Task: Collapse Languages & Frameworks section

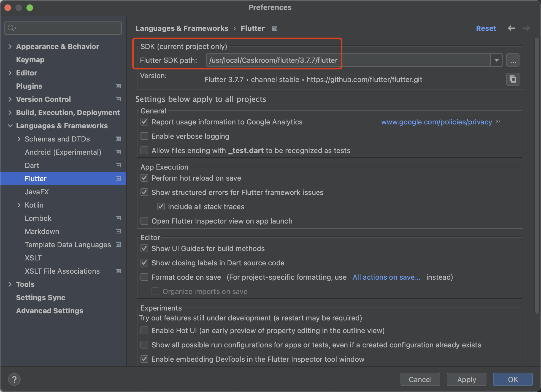Action: 10,126
